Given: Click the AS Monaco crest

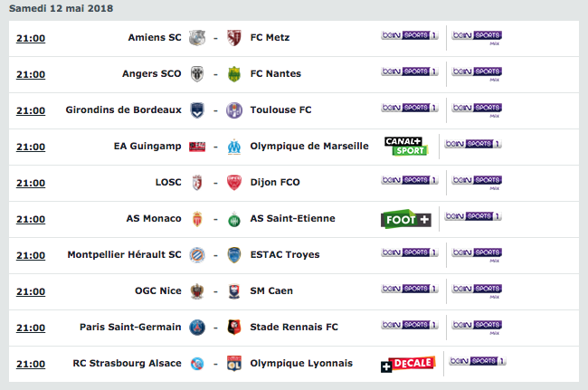Looking at the screenshot, I should [x=197, y=219].
